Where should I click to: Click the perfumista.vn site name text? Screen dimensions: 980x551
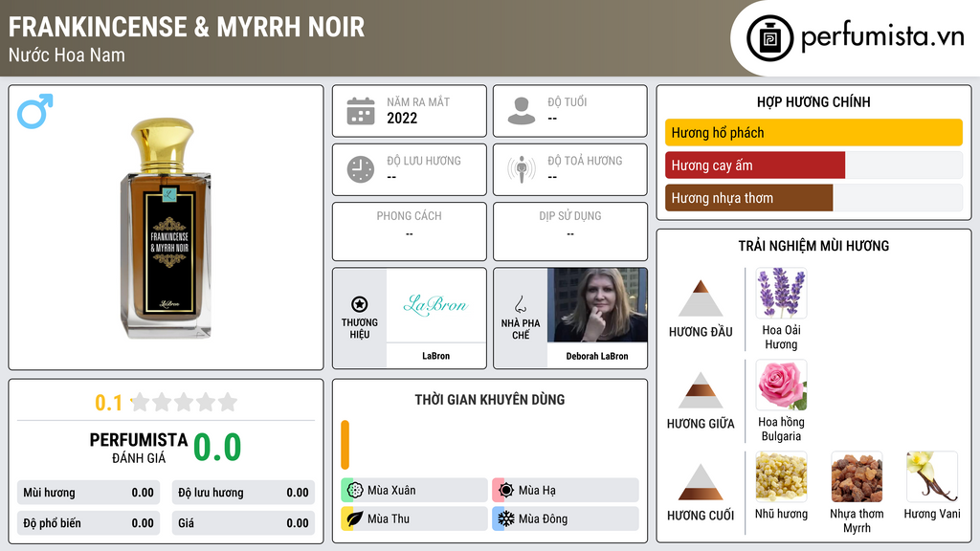pos(882,37)
